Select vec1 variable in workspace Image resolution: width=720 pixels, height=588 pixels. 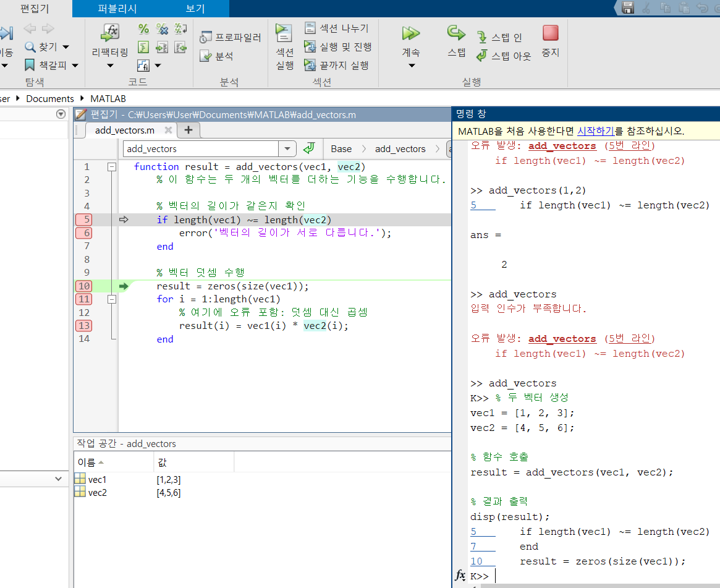[97, 480]
